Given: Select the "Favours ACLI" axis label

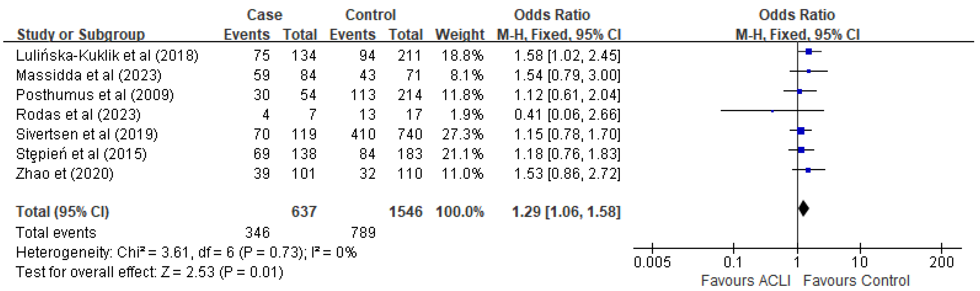Looking at the screenshot, I should pyautogui.click(x=745, y=281).
